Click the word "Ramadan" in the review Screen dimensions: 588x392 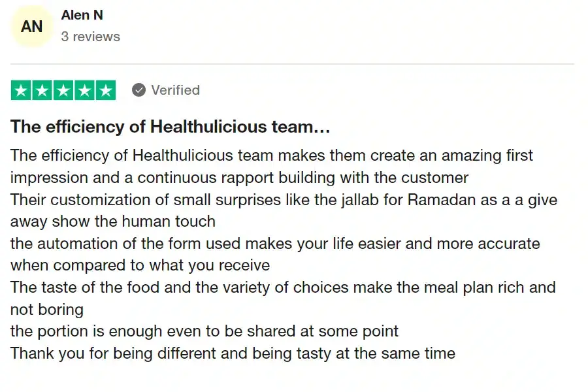click(x=442, y=199)
